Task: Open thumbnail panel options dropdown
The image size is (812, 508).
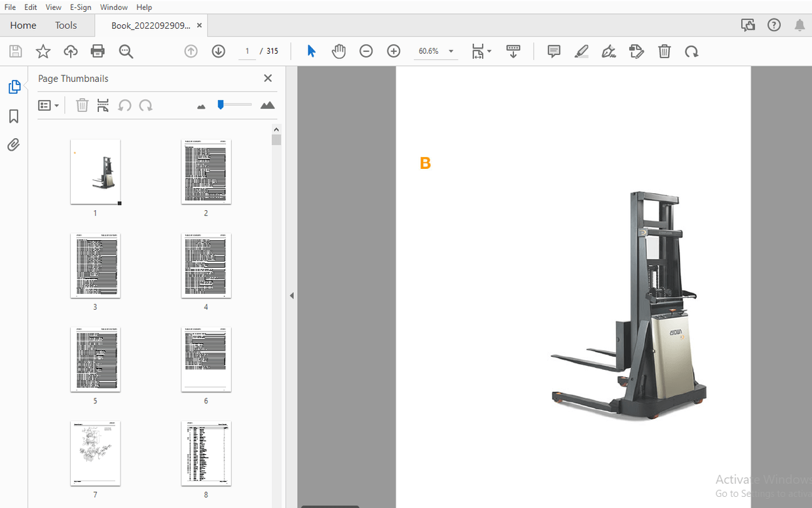Action: click(49, 105)
